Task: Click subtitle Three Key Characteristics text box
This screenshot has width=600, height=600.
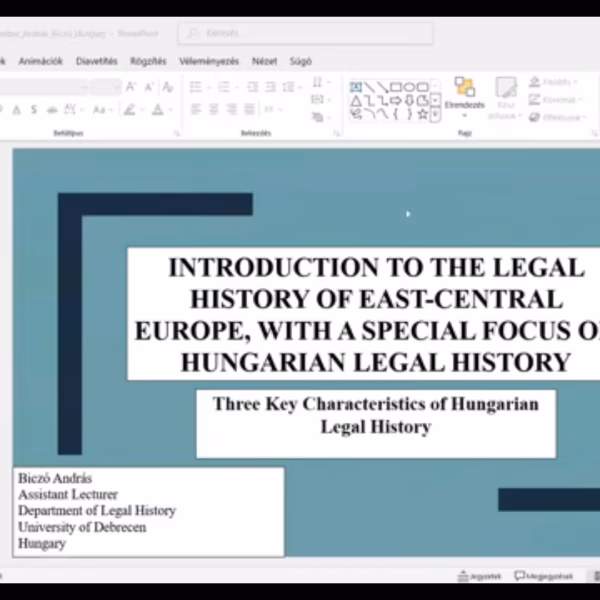Action: pyautogui.click(x=376, y=424)
